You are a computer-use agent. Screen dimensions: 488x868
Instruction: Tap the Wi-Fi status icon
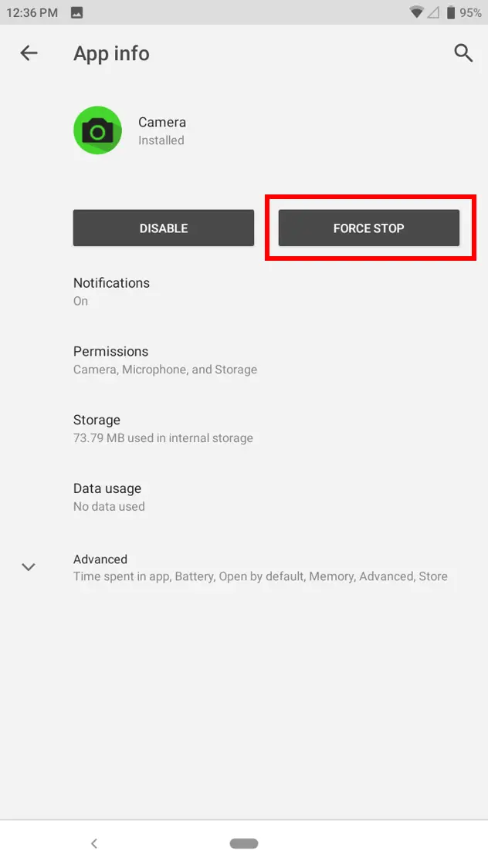point(417,12)
